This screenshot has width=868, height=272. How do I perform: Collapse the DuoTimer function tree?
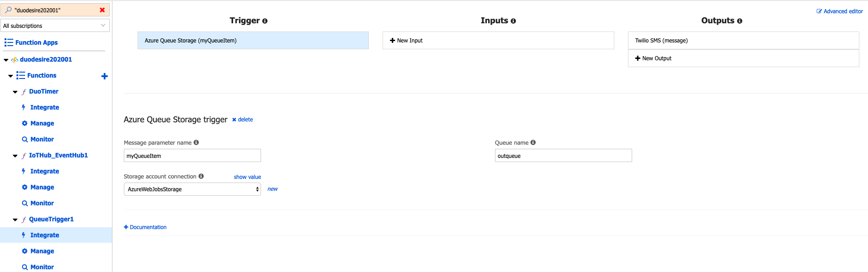pos(15,92)
